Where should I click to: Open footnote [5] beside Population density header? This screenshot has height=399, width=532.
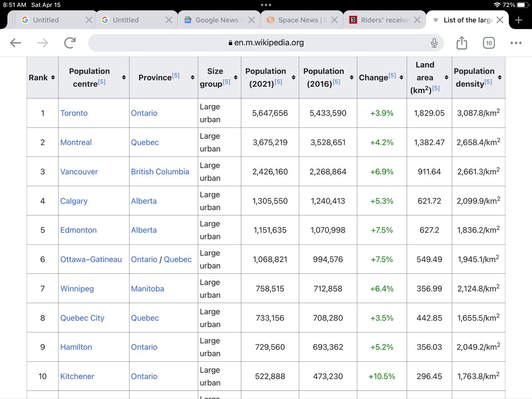tap(488, 82)
